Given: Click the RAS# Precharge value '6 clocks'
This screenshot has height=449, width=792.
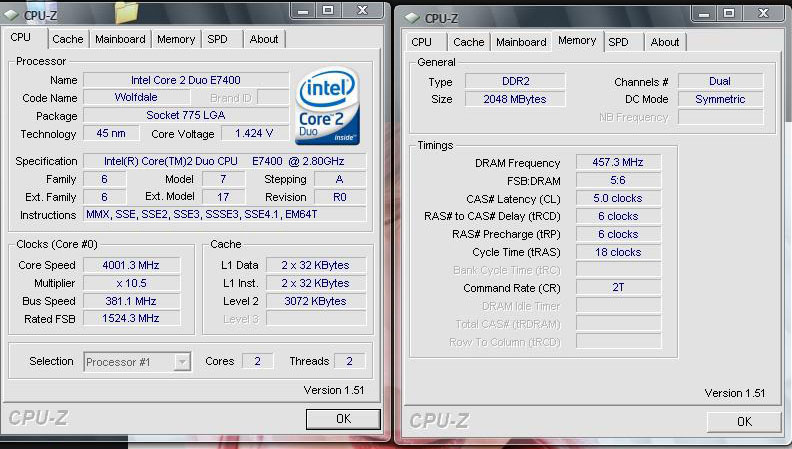Looking at the screenshot, I should 618,234.
